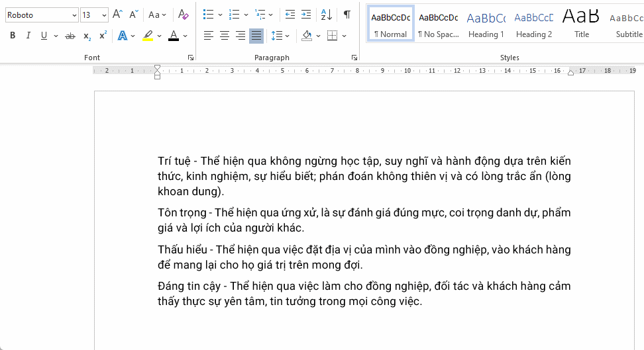Toggle italic formatting

click(28, 36)
